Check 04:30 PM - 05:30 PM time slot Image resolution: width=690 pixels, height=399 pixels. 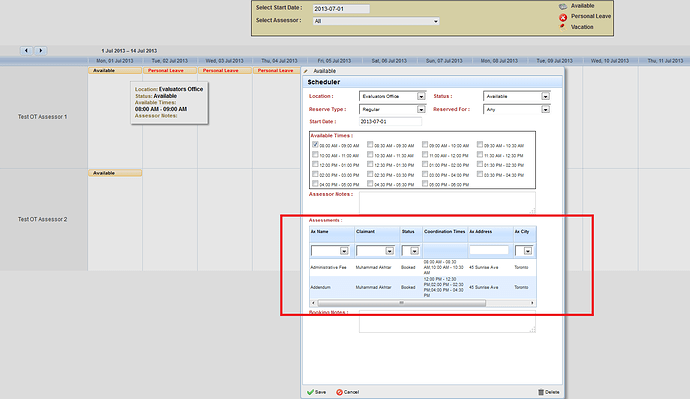(370, 183)
